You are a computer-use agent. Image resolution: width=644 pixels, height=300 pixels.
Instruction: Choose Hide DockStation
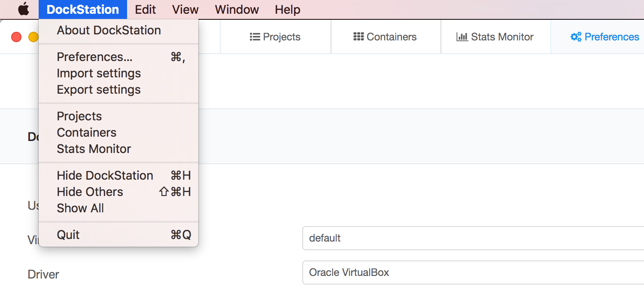pyautogui.click(x=118, y=175)
